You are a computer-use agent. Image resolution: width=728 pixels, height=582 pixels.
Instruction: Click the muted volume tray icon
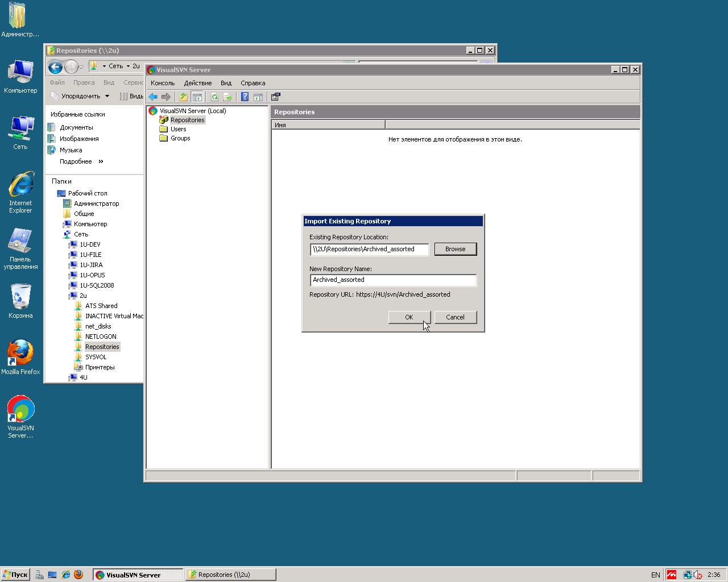tap(698, 575)
